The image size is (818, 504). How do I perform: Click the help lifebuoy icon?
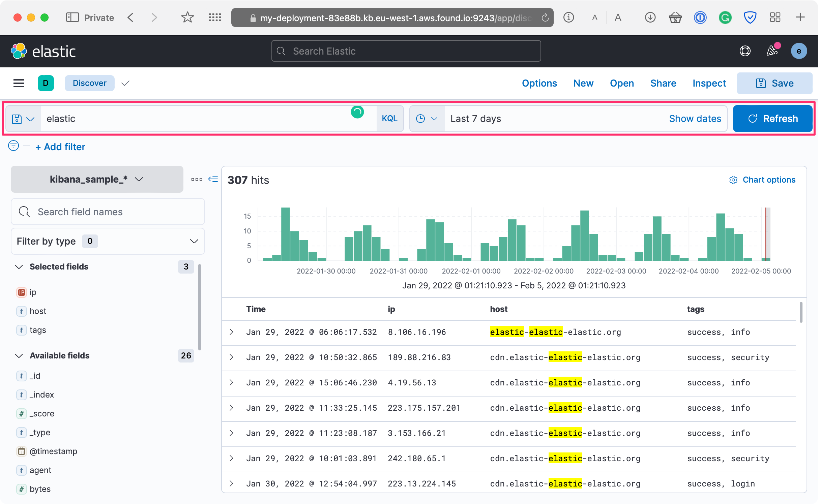coord(745,51)
